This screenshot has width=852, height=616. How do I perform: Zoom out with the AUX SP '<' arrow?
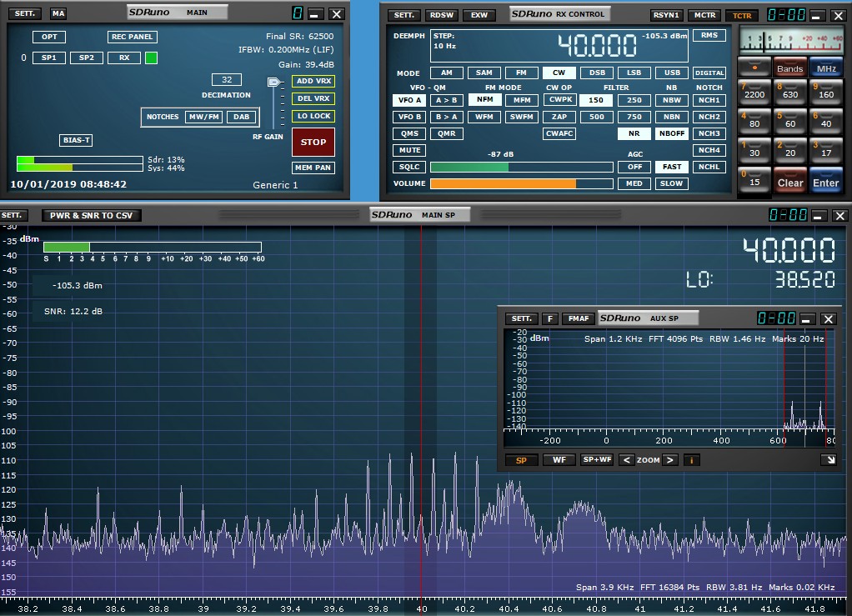(x=627, y=460)
